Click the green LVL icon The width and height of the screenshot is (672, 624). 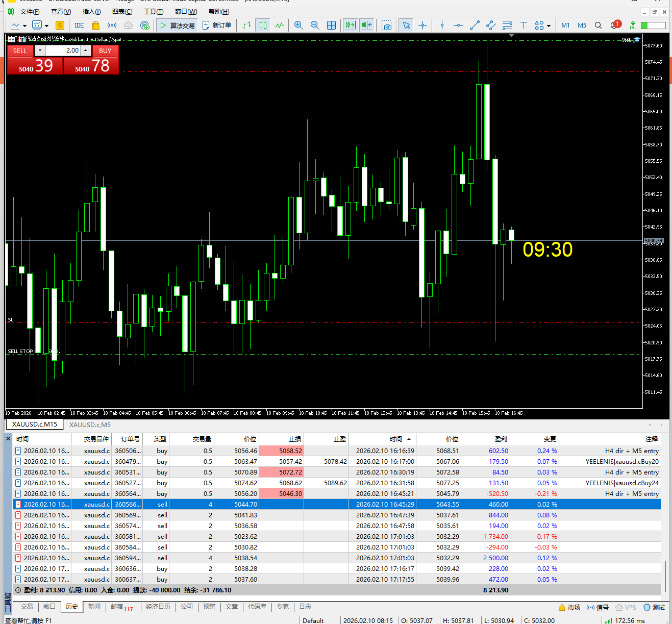click(x=633, y=25)
